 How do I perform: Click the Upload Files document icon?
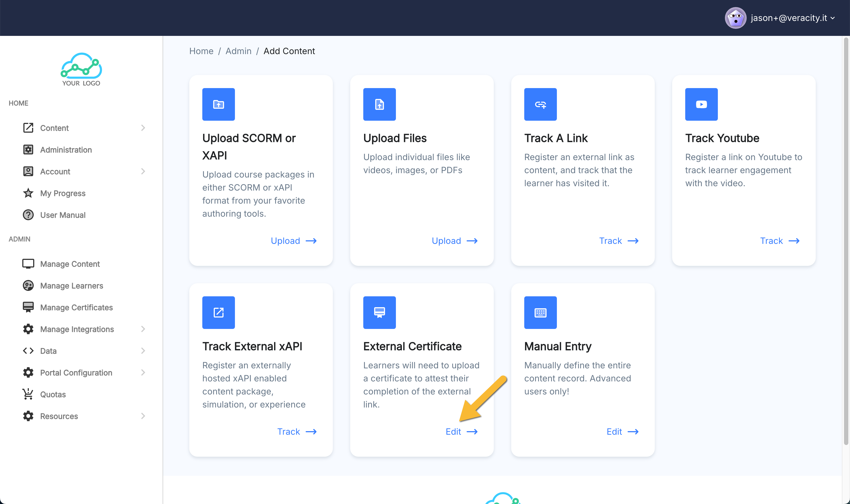379,104
